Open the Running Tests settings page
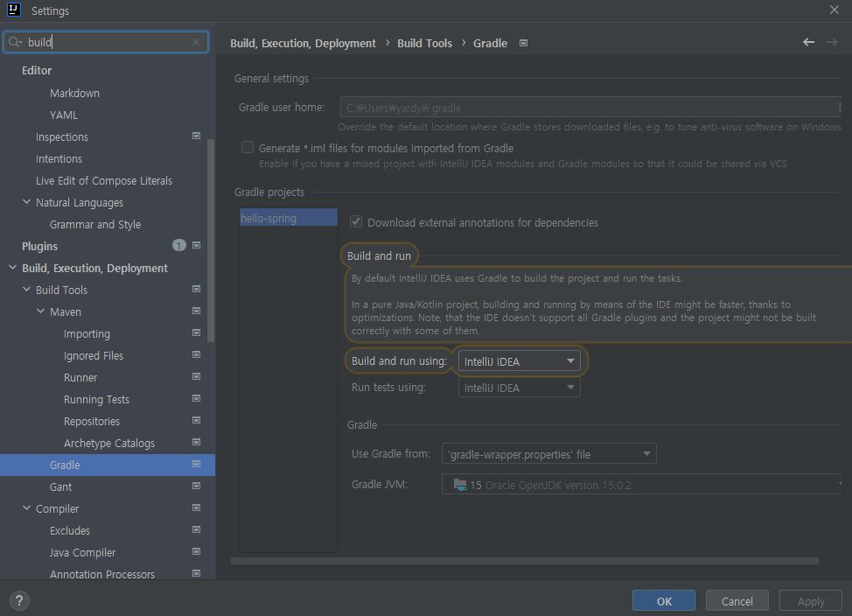The image size is (852, 616). (x=96, y=400)
